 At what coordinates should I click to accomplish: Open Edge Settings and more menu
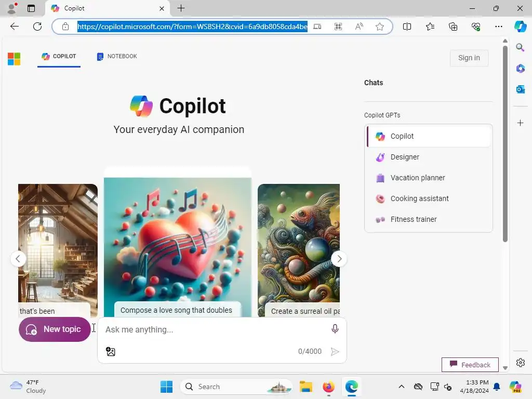pyautogui.click(x=498, y=26)
